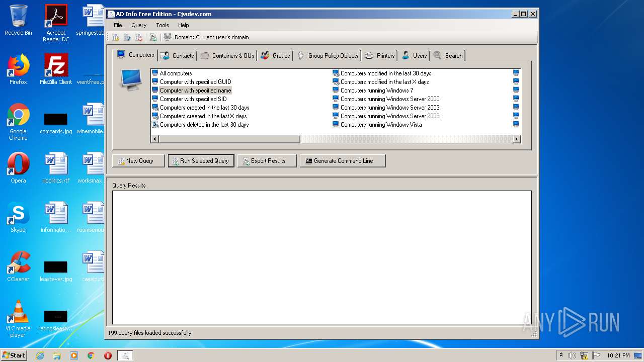Select 'Computers running Windows Vista' query
The height and width of the screenshot is (362, 644).
(377, 125)
